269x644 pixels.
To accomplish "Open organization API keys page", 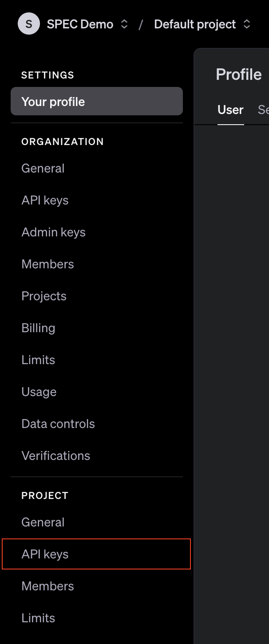I will tap(44, 200).
